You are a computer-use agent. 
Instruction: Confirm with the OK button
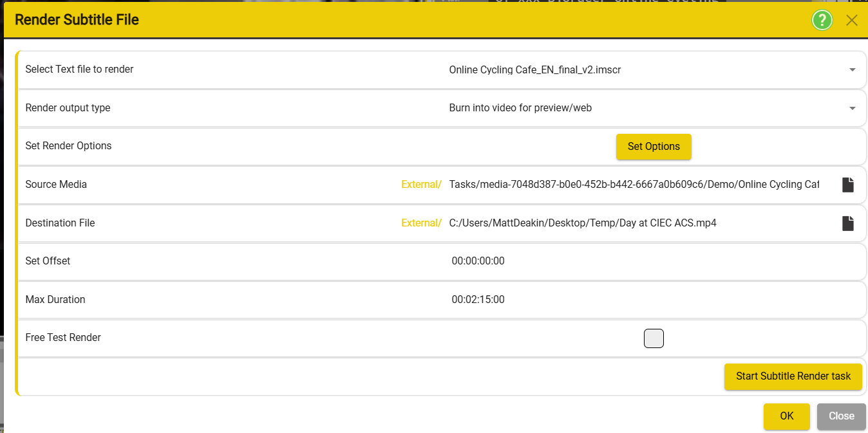tap(787, 416)
